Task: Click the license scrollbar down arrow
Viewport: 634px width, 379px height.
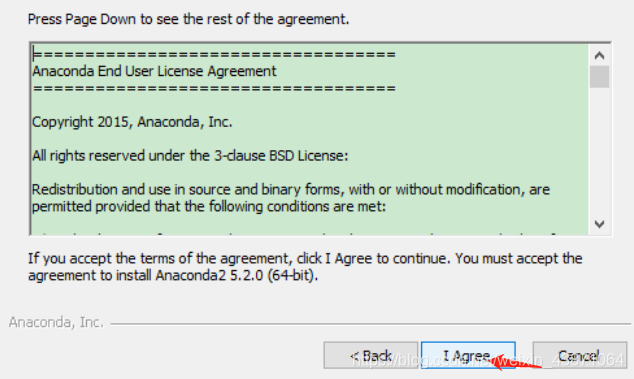Action: tap(599, 224)
